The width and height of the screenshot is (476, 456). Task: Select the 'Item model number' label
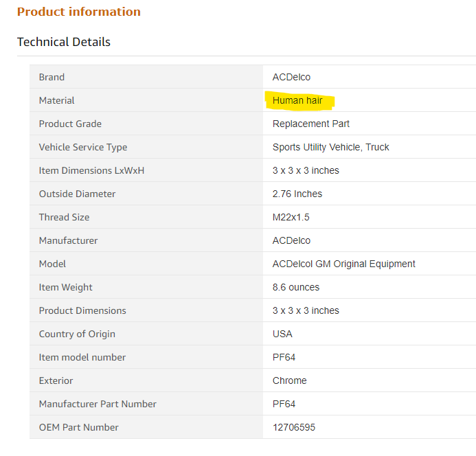click(x=82, y=358)
